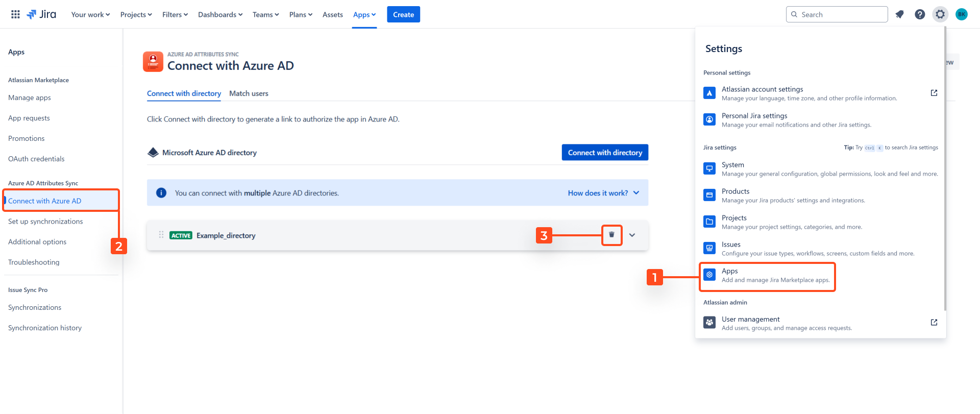Image resolution: width=980 pixels, height=414 pixels.
Task: Open Synchronization history
Action: (x=45, y=328)
